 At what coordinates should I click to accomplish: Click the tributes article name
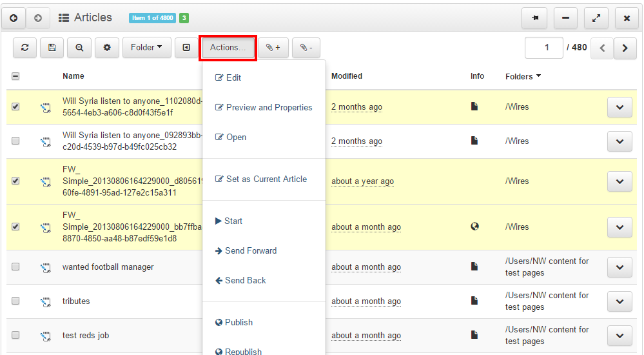[76, 301]
